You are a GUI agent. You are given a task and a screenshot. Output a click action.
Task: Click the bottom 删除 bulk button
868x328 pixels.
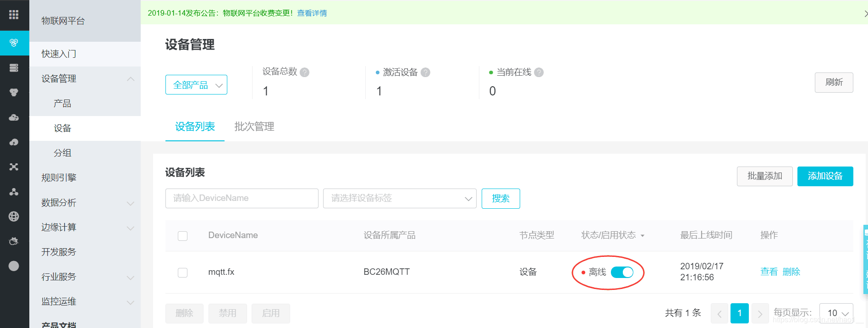pyautogui.click(x=184, y=313)
